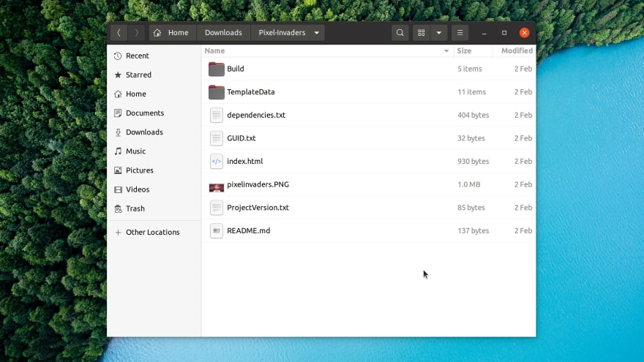The width and height of the screenshot is (644, 362).
Task: Click the Recent clock icon
Action: click(118, 56)
